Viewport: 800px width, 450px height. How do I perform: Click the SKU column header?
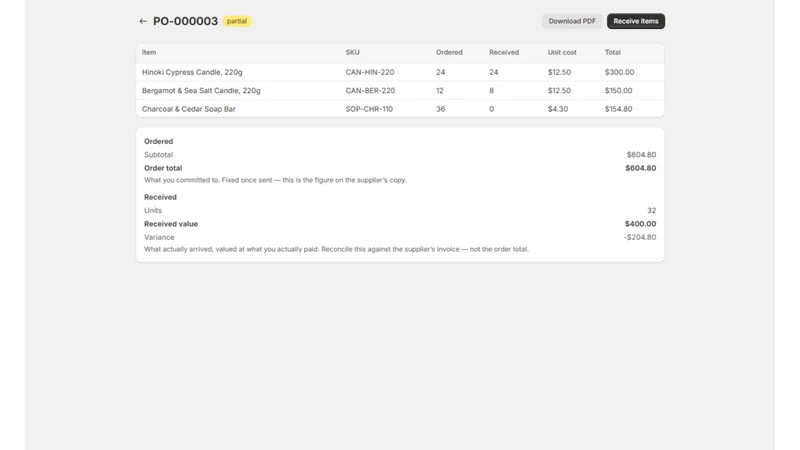pyautogui.click(x=353, y=52)
